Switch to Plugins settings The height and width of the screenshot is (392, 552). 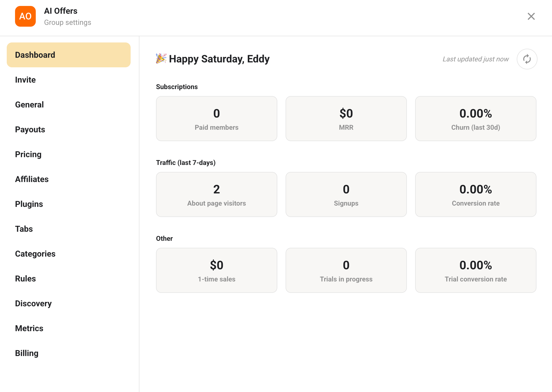29,204
